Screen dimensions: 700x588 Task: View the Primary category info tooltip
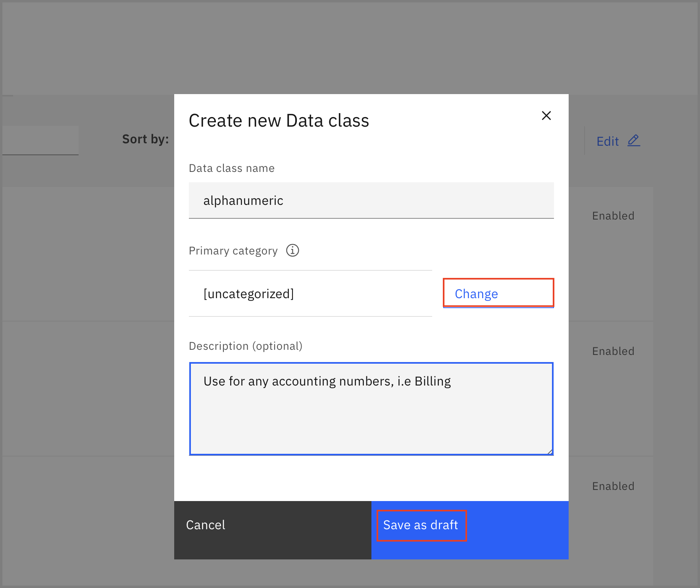pyautogui.click(x=292, y=251)
